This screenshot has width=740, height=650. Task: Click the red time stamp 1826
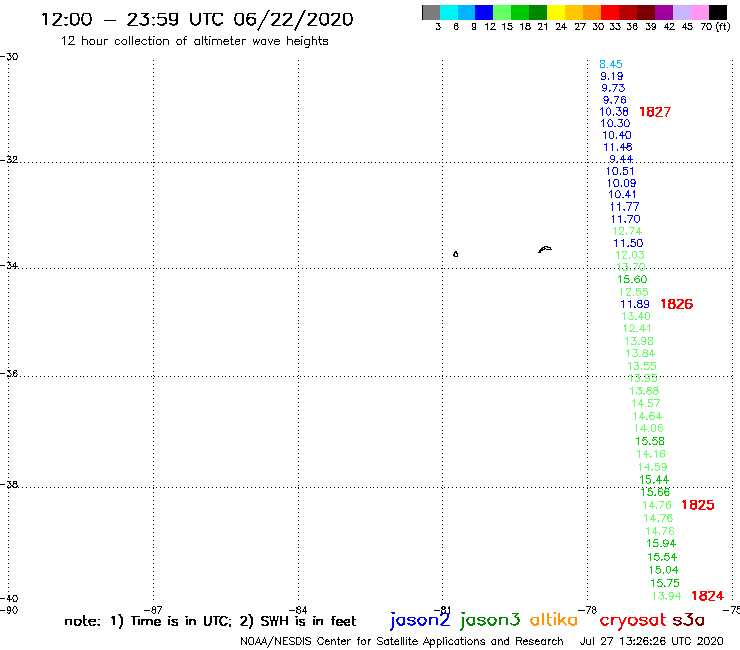pyautogui.click(x=676, y=304)
